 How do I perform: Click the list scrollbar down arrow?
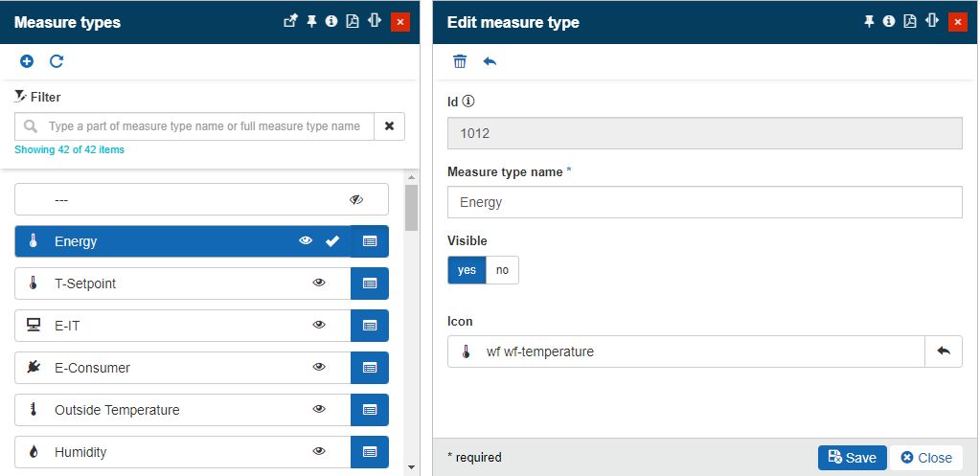[412, 467]
